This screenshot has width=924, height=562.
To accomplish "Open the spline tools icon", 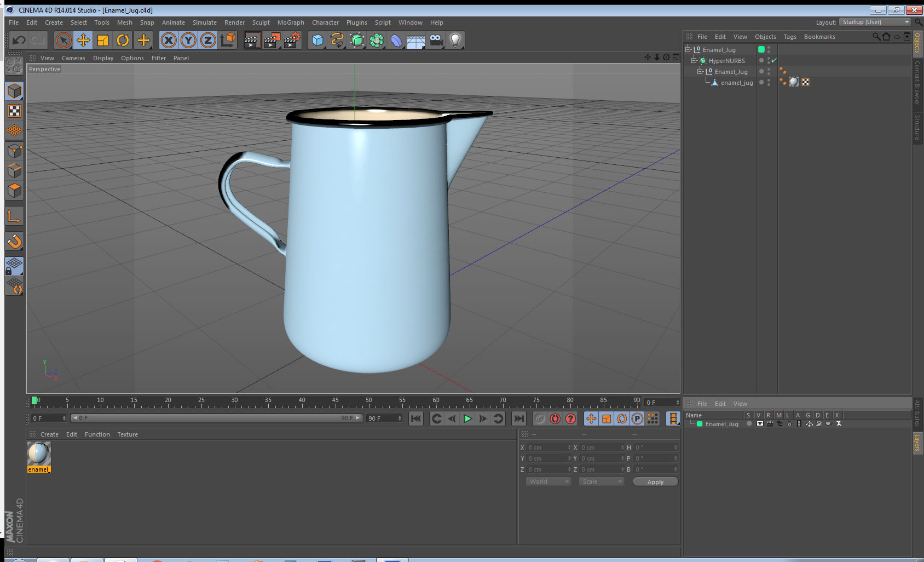I will click(x=337, y=40).
